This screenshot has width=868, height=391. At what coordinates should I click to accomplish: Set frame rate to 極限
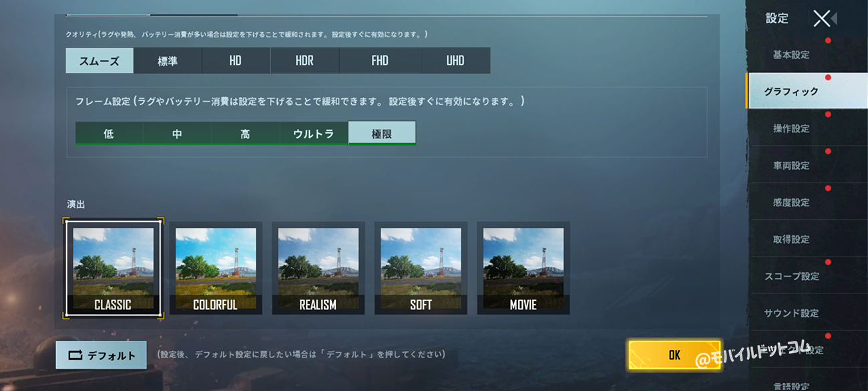(382, 133)
